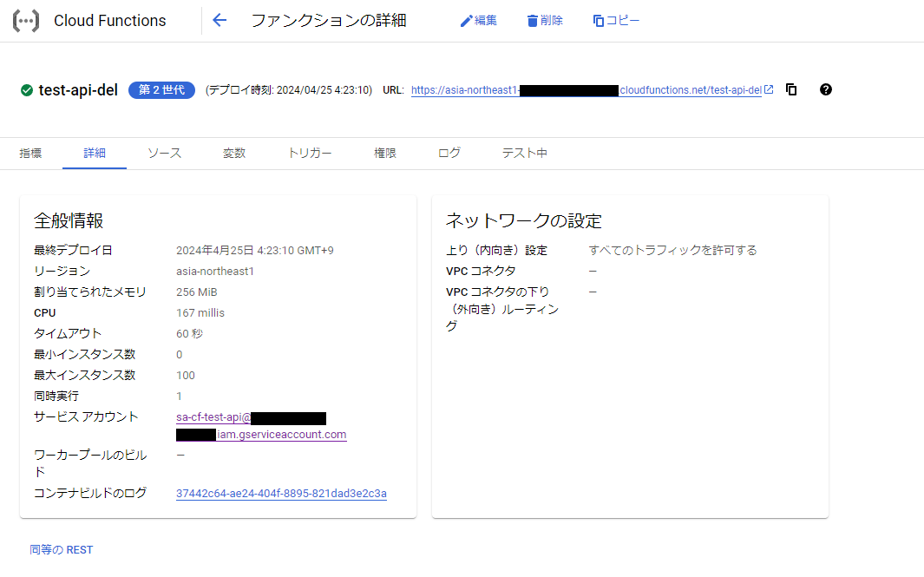Viewport: 924px width, 577px height.
Task: Click the 削除 trash icon
Action: (532, 20)
